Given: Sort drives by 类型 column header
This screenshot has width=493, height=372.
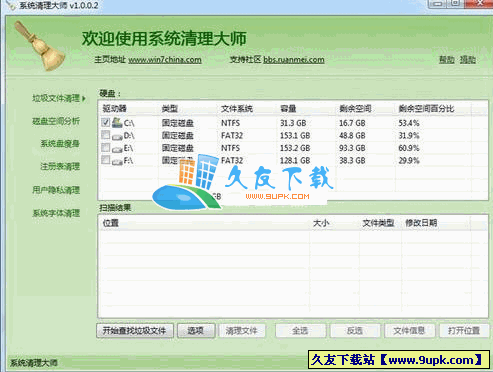Looking at the screenshot, I should [188, 109].
